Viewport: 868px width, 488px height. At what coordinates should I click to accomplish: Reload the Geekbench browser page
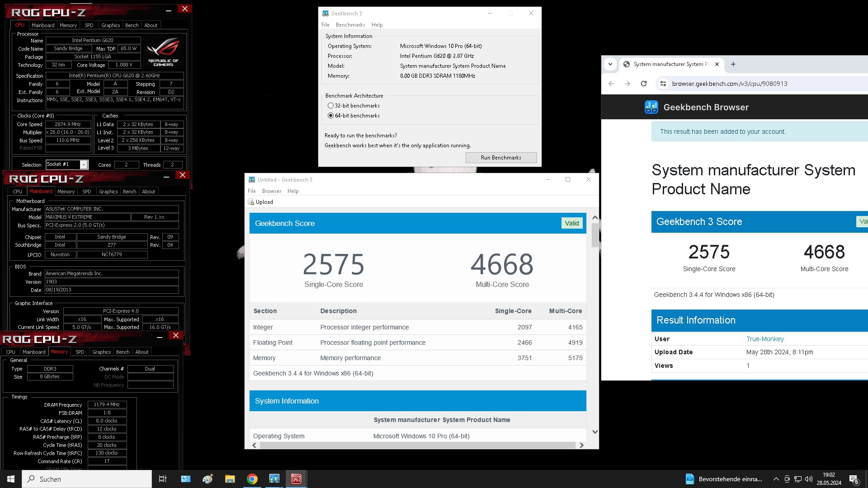[x=644, y=84]
